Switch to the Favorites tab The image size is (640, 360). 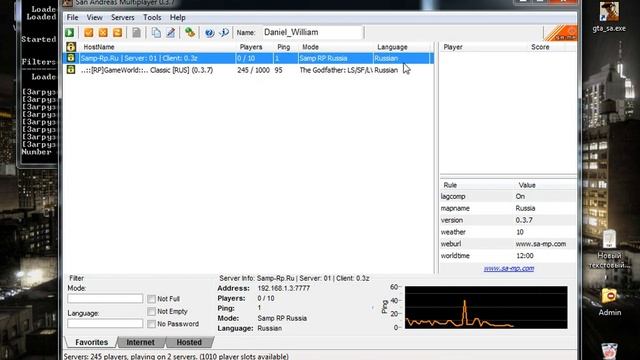point(91,342)
